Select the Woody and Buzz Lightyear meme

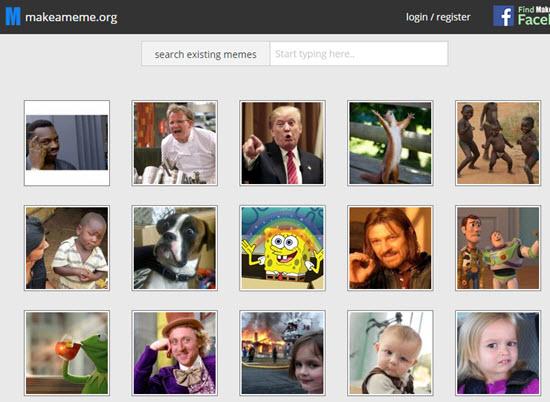point(498,248)
